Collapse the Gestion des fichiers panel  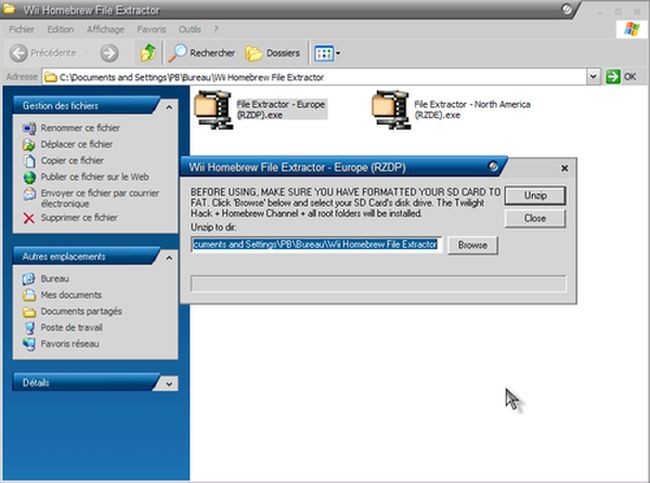[169, 107]
